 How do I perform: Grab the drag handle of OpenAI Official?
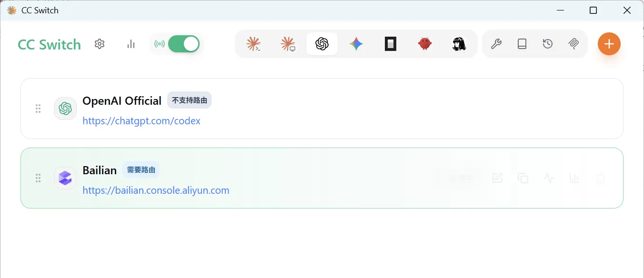pyautogui.click(x=38, y=109)
